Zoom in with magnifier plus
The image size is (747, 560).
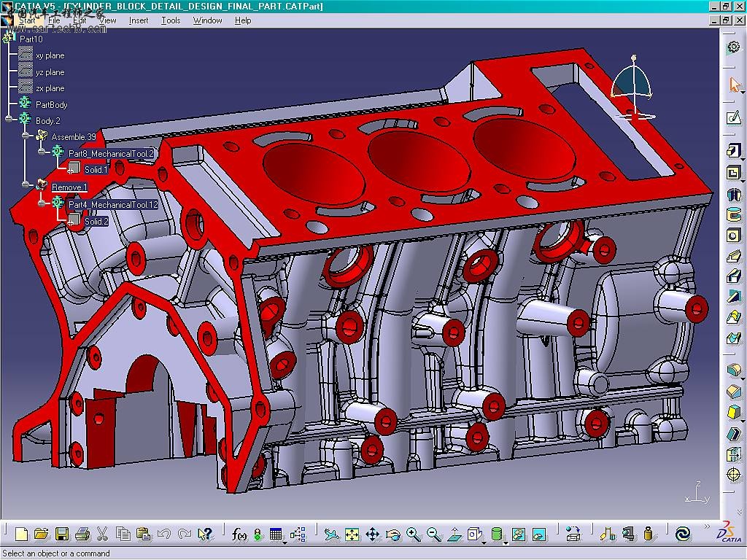(414, 534)
